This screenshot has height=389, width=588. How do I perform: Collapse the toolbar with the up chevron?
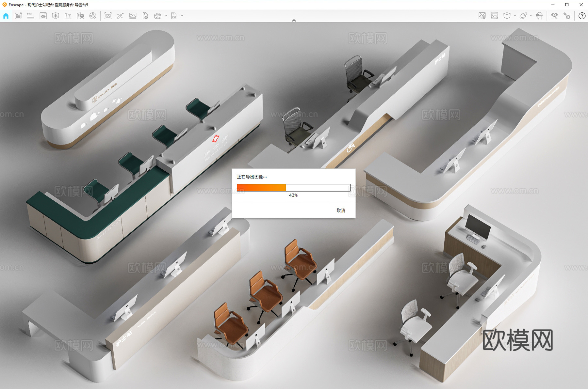point(294,20)
